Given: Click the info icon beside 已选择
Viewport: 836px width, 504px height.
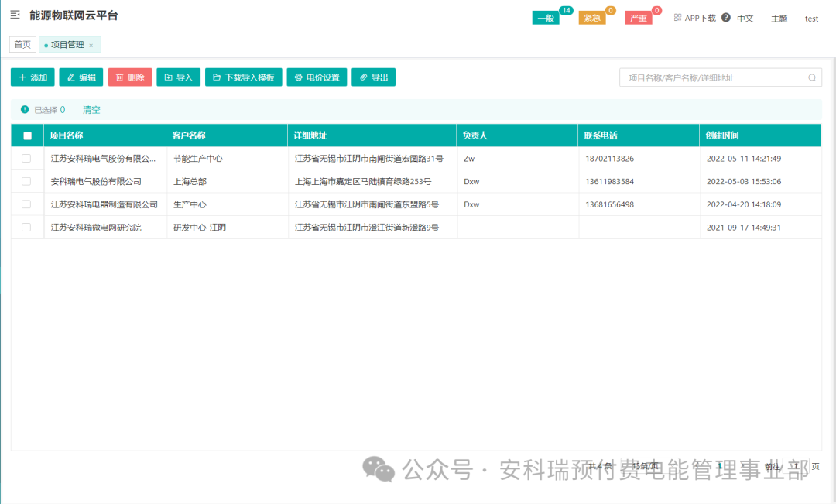Looking at the screenshot, I should [25, 109].
